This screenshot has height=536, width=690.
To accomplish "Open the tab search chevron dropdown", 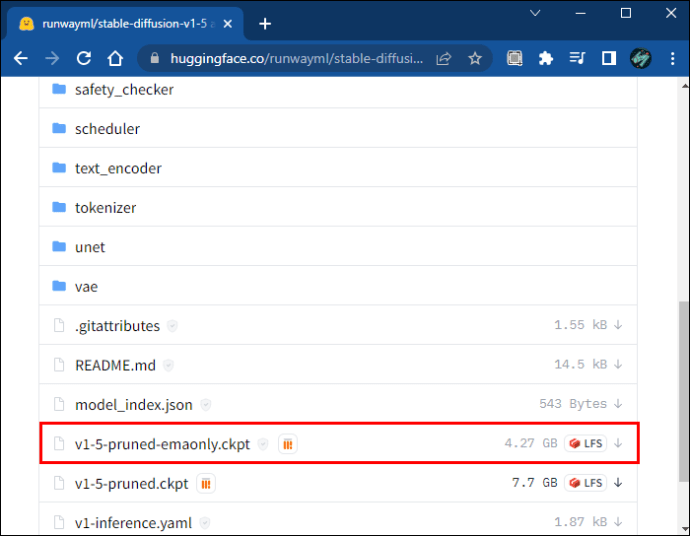I will pos(535,13).
